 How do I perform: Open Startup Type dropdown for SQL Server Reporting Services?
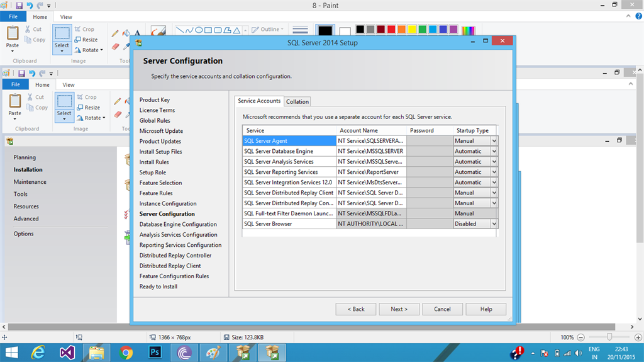pyautogui.click(x=494, y=172)
